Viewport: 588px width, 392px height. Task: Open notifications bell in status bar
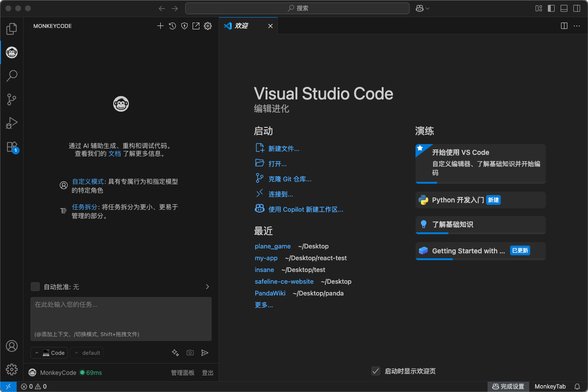(x=577, y=387)
